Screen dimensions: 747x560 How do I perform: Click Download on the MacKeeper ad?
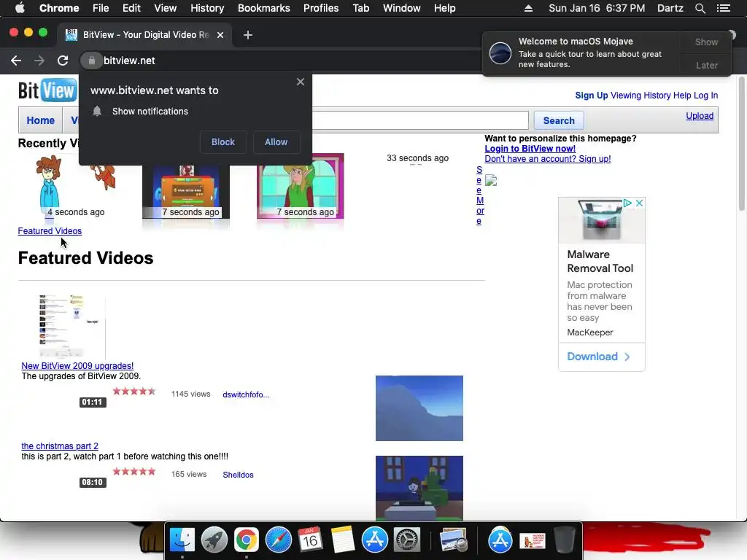point(598,357)
